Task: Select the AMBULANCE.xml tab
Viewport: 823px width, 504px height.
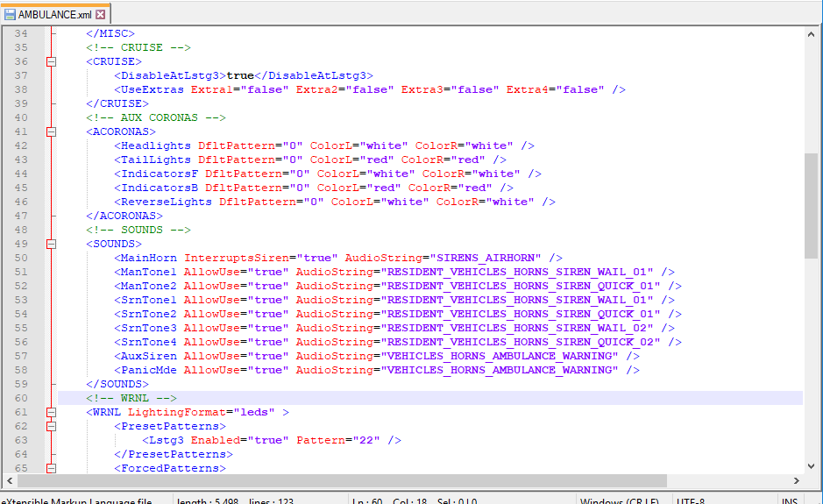Action: 55,14
